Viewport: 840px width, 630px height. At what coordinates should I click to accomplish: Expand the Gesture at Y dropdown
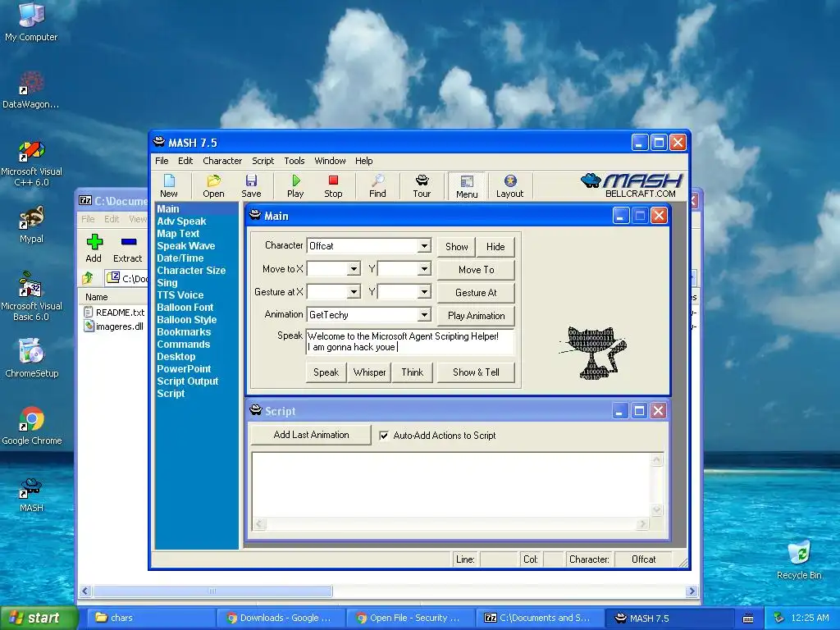click(424, 292)
